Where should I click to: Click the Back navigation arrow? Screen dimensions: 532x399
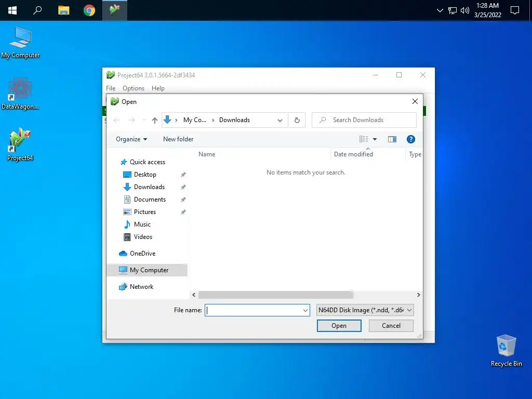[x=116, y=120]
